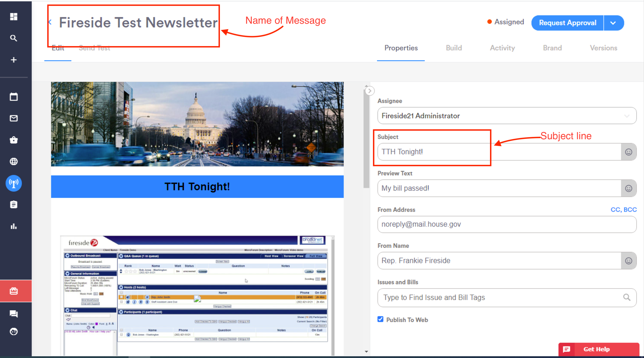This screenshot has height=358, width=644.
Task: Switch to the Send Test tab
Action: [x=95, y=48]
